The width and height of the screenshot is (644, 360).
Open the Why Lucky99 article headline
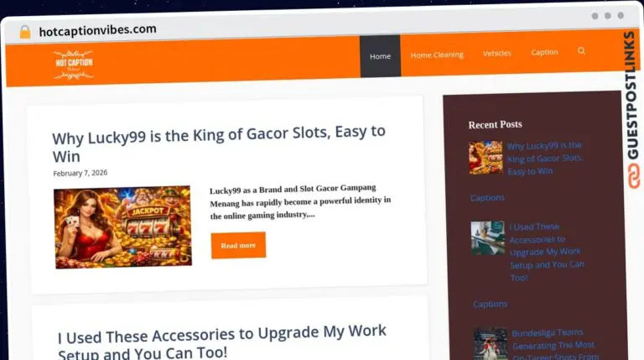coord(219,143)
